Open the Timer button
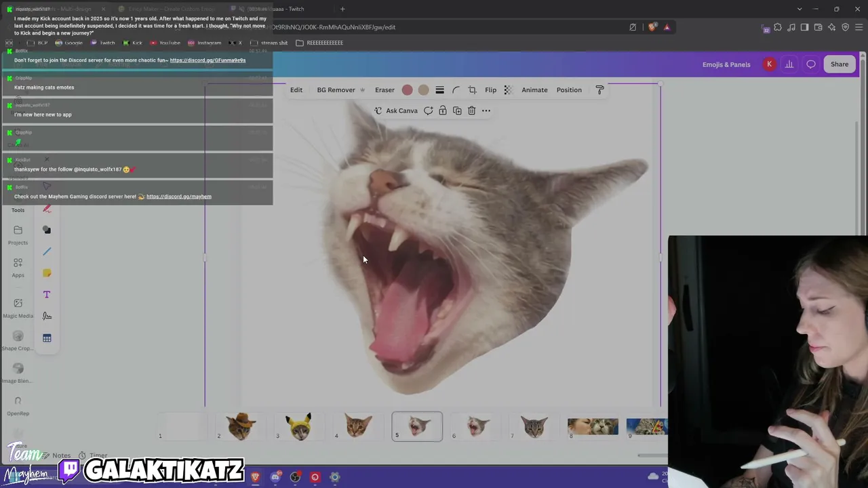This screenshot has width=868, height=488. point(93,455)
